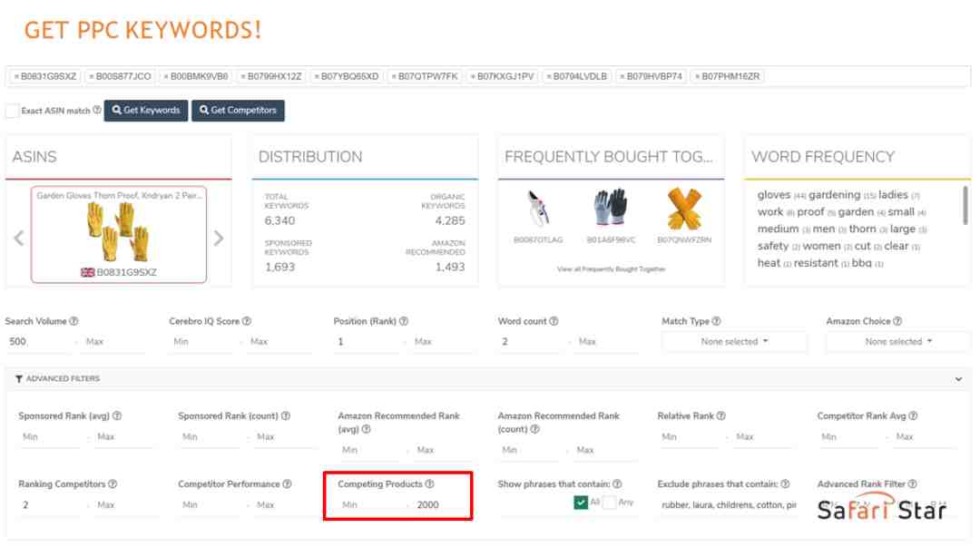This screenshot has height=547, width=980.
Task: Uncheck the All phrases checkbox
Action: (581, 503)
